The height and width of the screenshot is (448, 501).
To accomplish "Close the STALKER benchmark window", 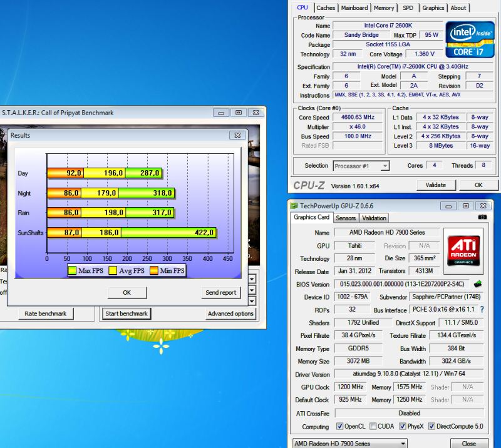I will pyautogui.click(x=256, y=113).
